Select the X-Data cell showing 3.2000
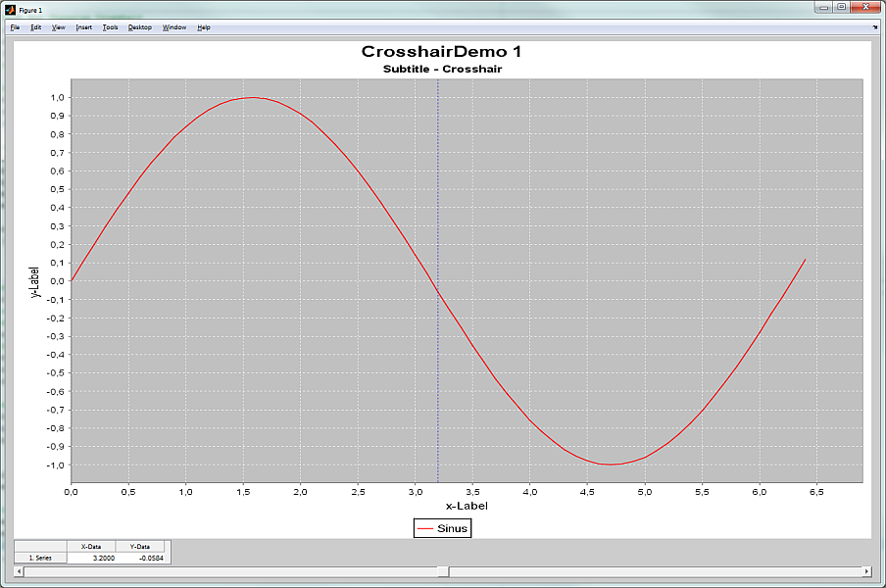 tap(91, 558)
